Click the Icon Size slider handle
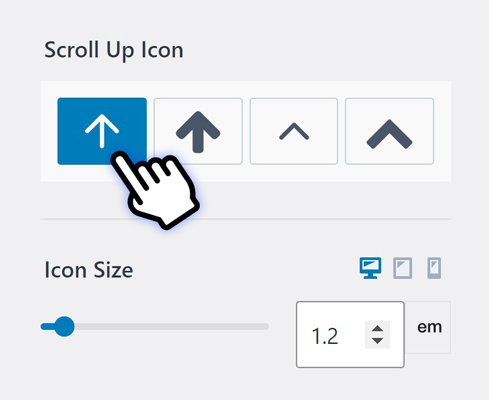Screen dimensions: 489x400 point(64,326)
